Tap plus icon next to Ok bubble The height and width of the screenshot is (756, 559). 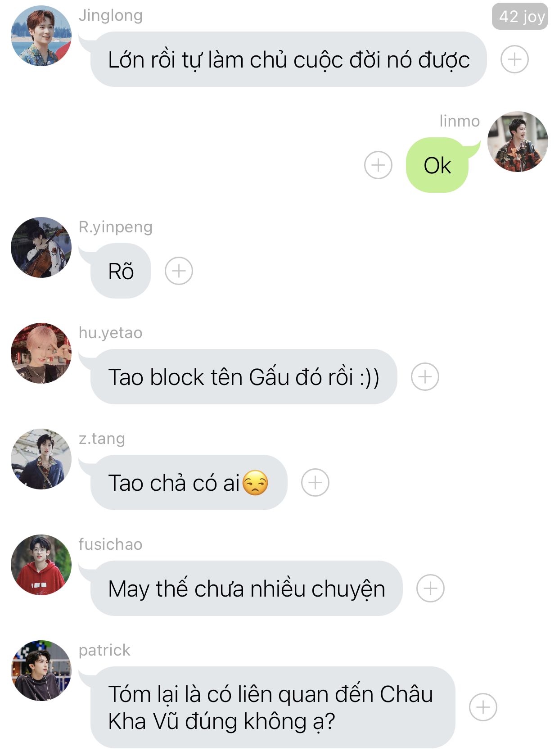(378, 165)
